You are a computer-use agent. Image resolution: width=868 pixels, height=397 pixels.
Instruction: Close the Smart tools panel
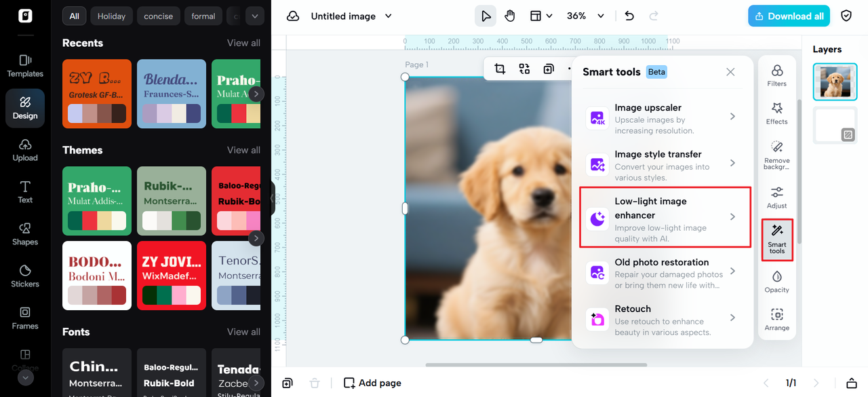pos(730,72)
